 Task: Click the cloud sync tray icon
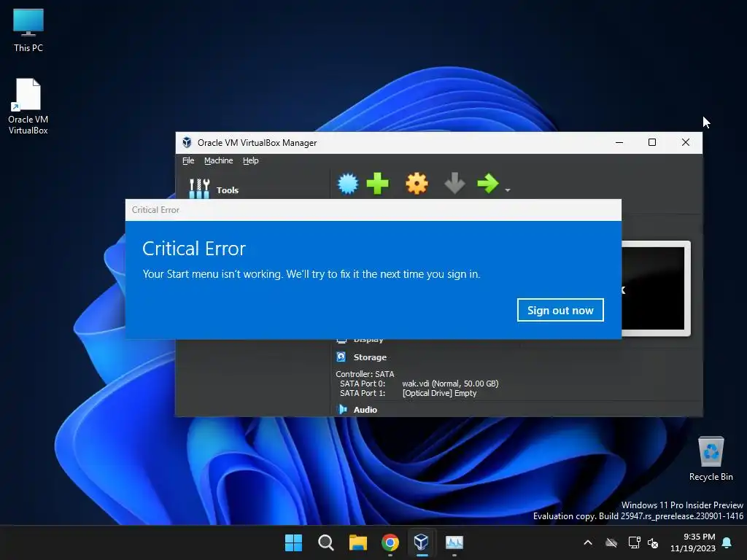pos(611,542)
